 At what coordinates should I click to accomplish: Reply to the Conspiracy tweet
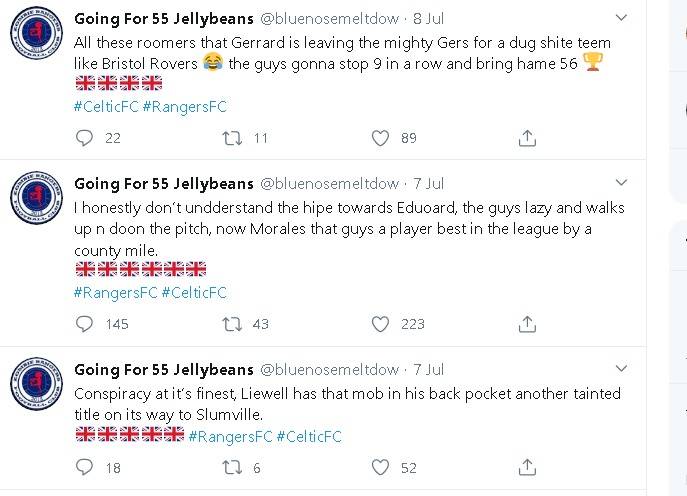coord(84,467)
